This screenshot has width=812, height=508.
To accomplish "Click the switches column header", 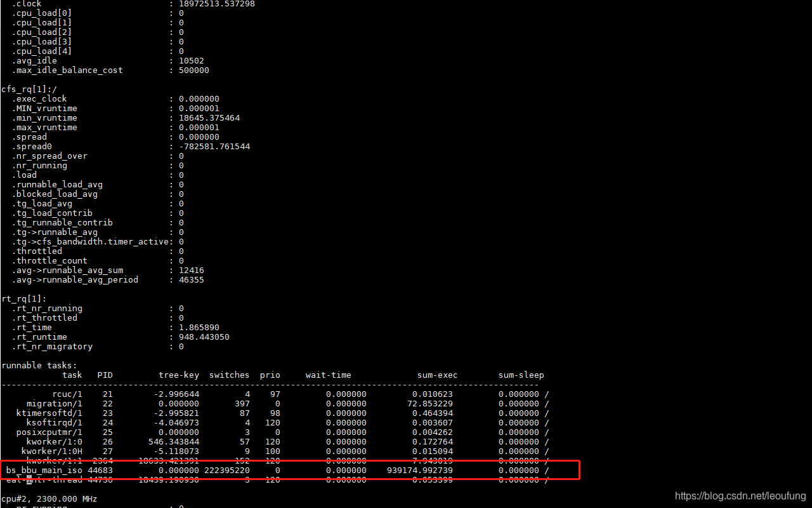I will click(229, 375).
